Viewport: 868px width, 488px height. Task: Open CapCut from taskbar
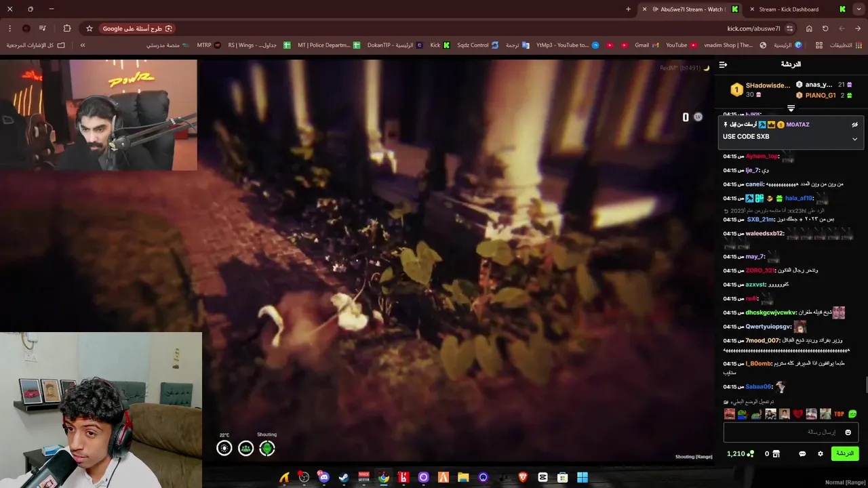click(x=542, y=477)
